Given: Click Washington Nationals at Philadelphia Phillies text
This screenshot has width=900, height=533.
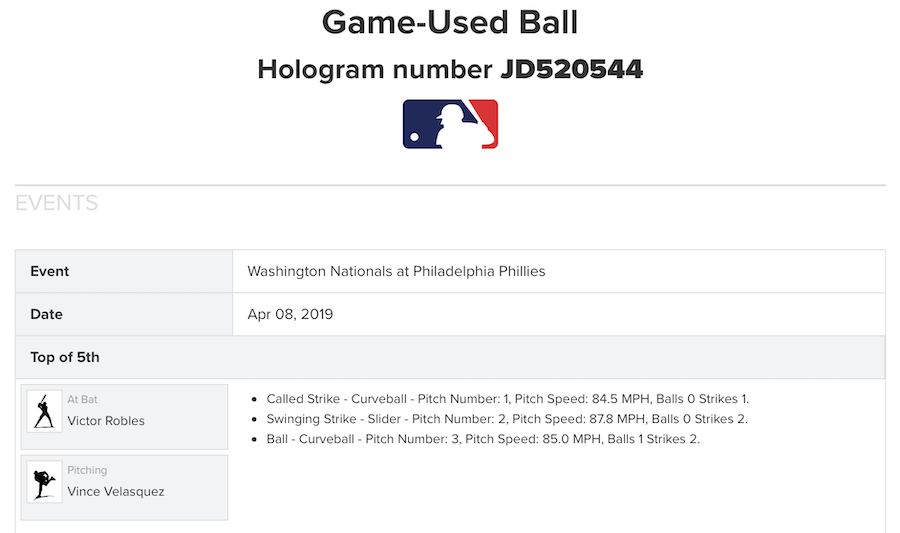Looking at the screenshot, I should tap(396, 272).
